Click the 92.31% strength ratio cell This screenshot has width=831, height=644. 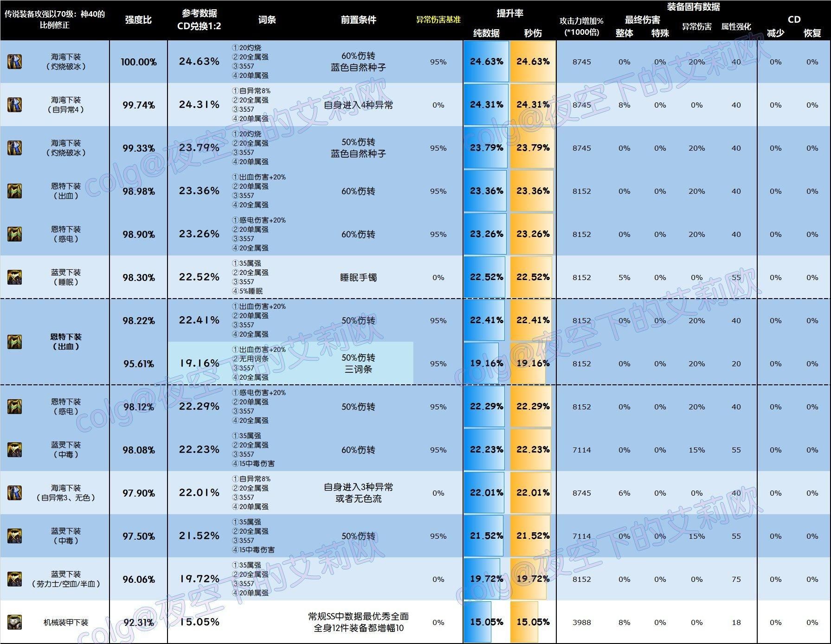click(138, 622)
